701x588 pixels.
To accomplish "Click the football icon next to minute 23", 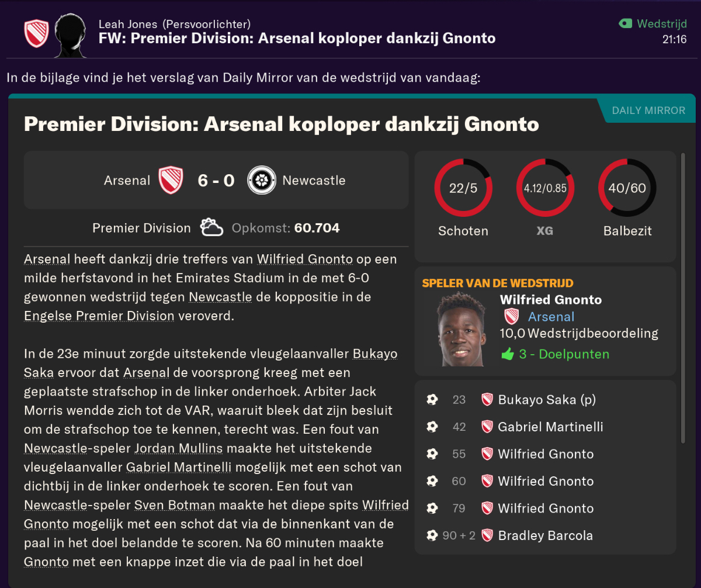I will click(x=432, y=400).
